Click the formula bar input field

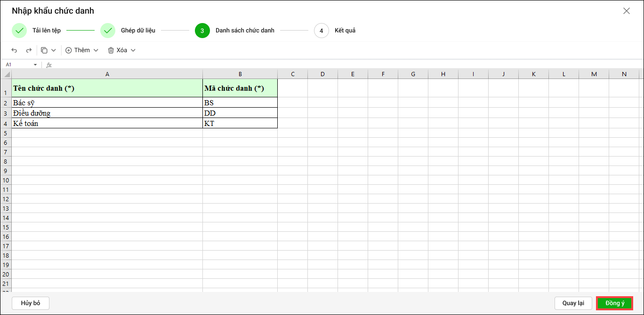(330, 65)
